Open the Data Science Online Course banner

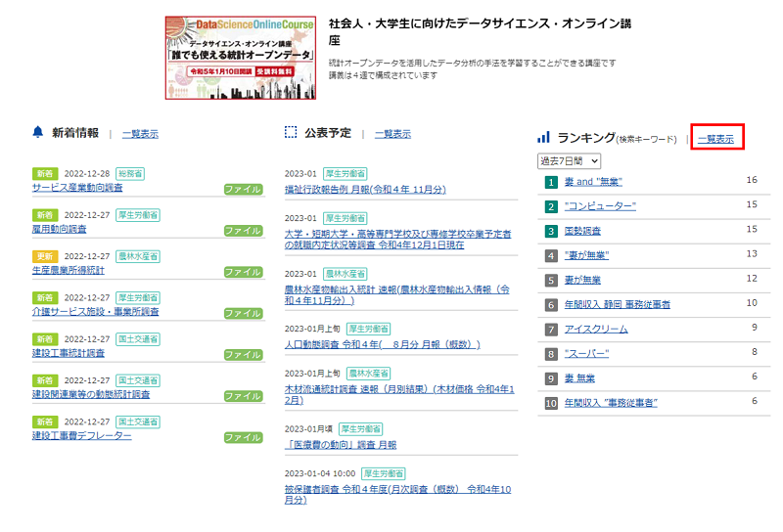coord(240,57)
